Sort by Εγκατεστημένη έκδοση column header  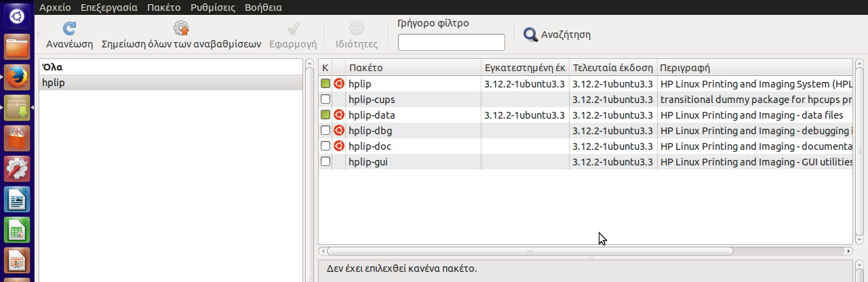526,68
